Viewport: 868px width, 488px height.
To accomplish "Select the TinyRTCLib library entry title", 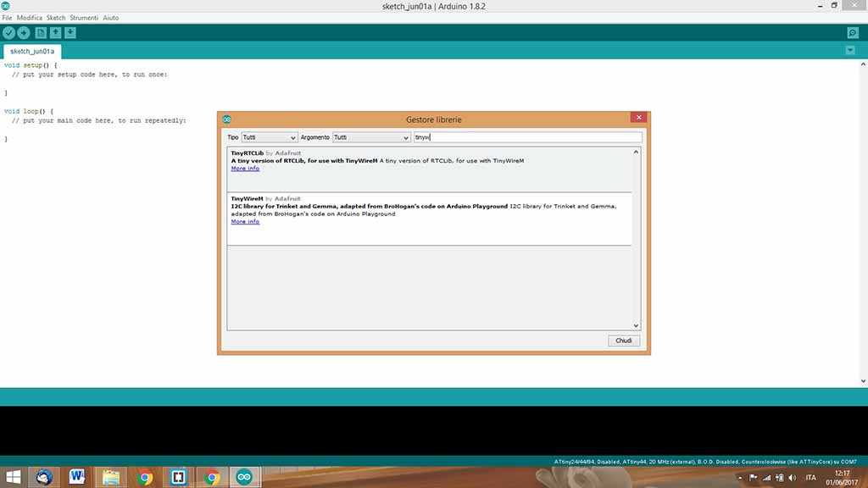I will tap(247, 153).
